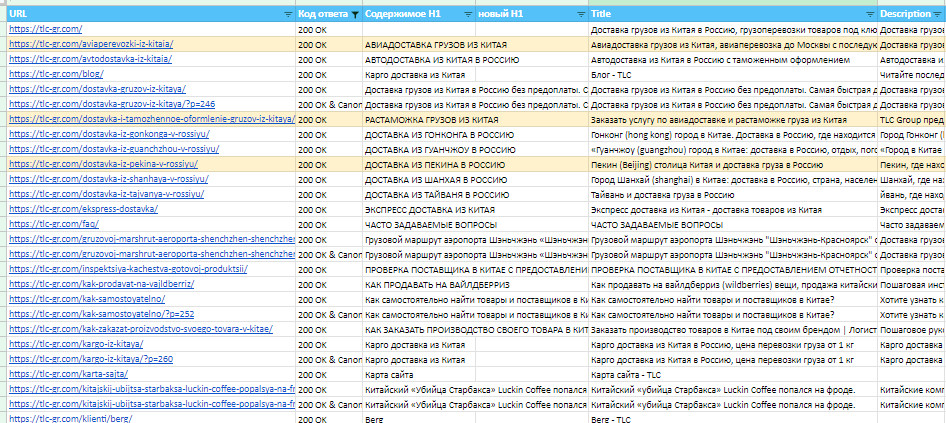Open the dostavka-iz-pekina-v-rossiyu link
This screenshot has width=946, height=423.
108,164
